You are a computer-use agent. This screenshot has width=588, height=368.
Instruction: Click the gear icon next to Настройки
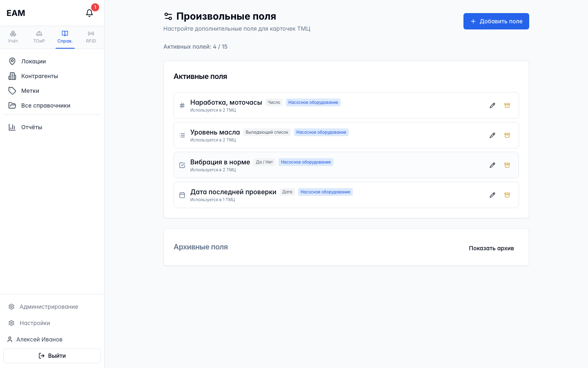[11, 323]
